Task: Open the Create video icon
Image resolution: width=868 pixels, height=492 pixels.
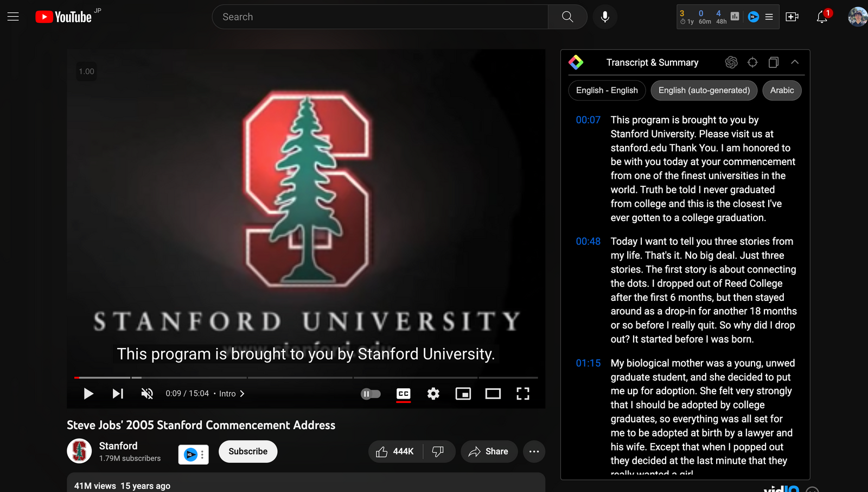Action: [x=792, y=17]
